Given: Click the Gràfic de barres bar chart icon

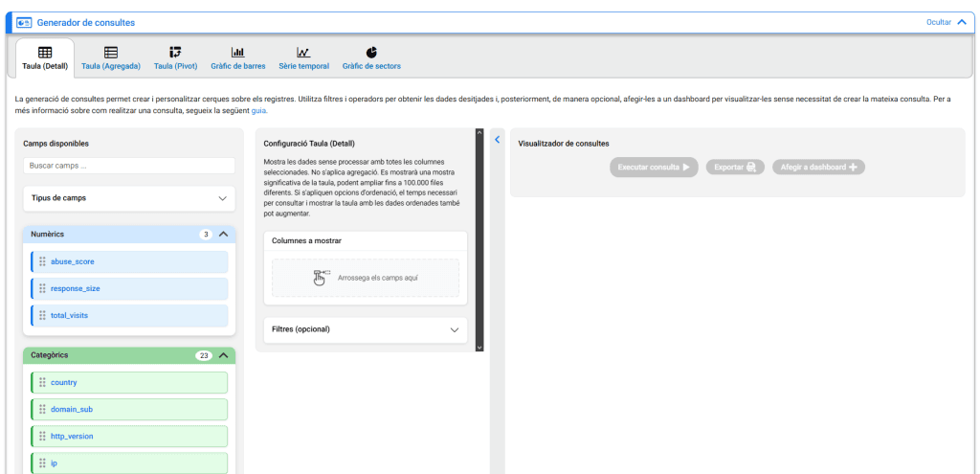Looking at the screenshot, I should tap(237, 53).
